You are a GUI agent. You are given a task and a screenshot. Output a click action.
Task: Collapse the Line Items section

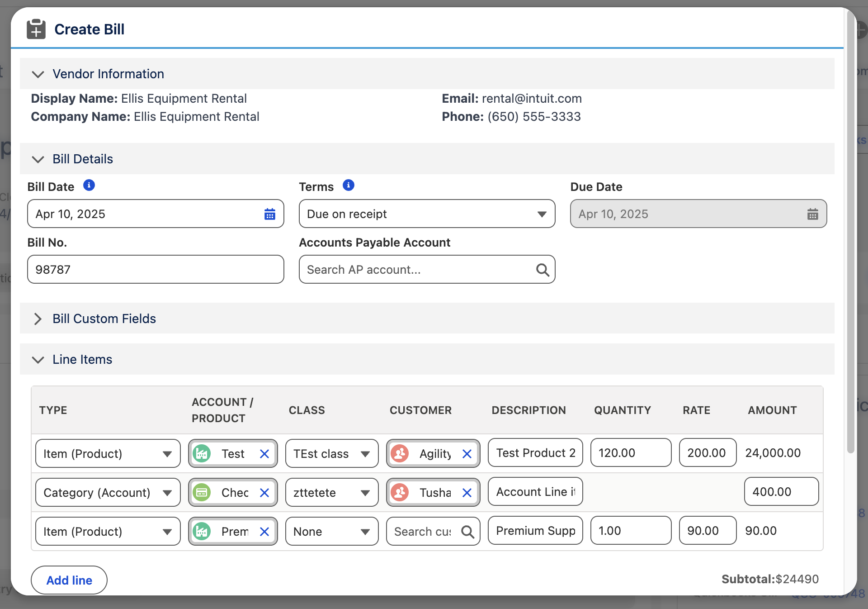click(x=38, y=360)
